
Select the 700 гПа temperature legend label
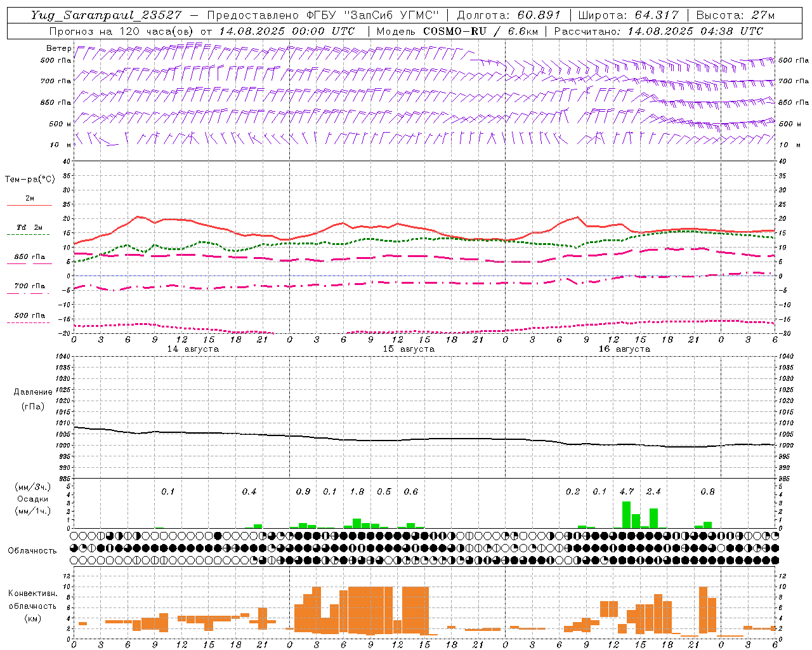click(x=30, y=286)
